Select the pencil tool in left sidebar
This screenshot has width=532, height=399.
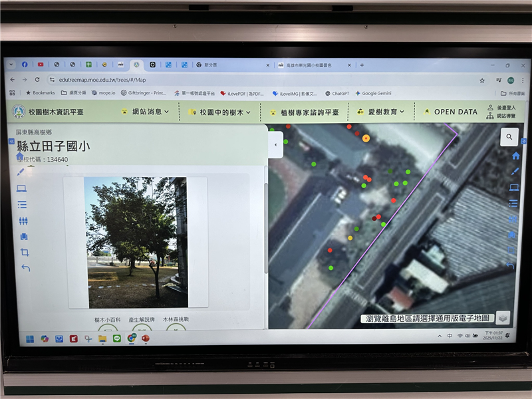pos(21,171)
